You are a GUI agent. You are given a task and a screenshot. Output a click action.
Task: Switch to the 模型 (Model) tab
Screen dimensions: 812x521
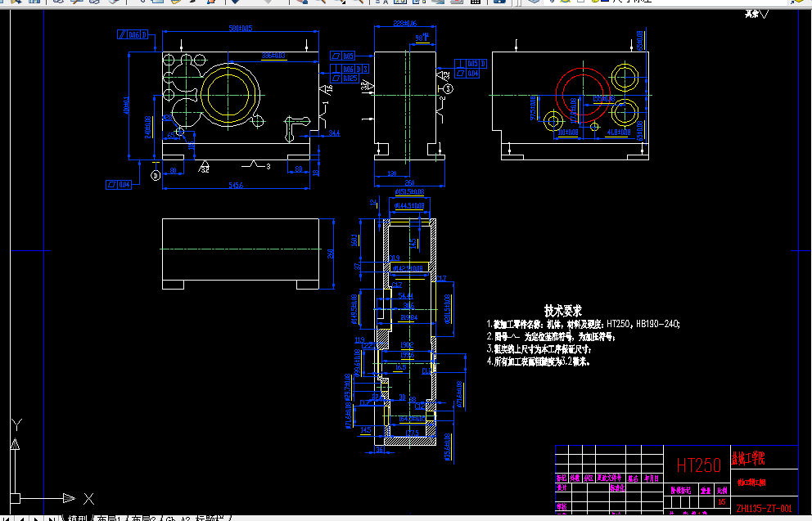[x=76, y=518]
